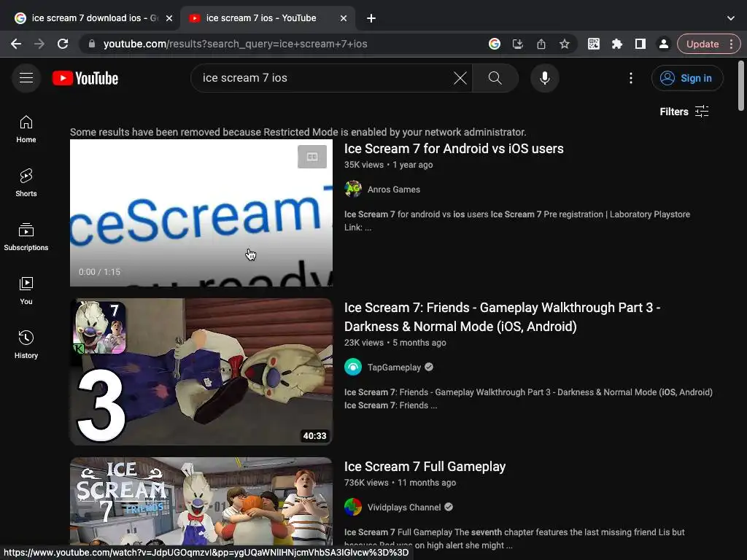
Task: Toggle the browser side panel
Action: [x=640, y=44]
